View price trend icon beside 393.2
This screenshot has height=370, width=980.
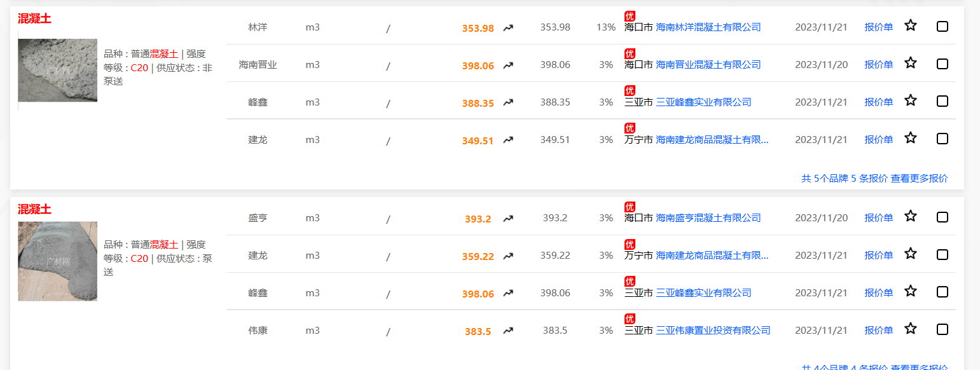click(x=508, y=219)
